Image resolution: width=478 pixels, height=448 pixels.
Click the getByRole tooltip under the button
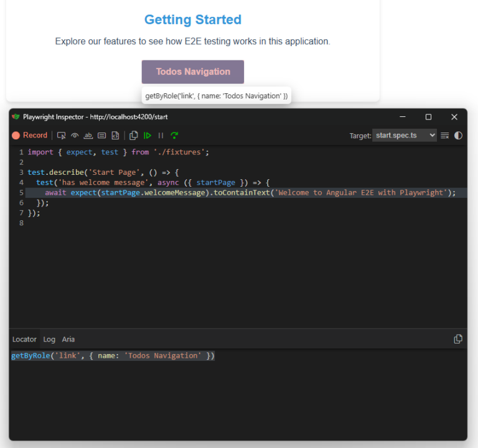pyautogui.click(x=217, y=96)
